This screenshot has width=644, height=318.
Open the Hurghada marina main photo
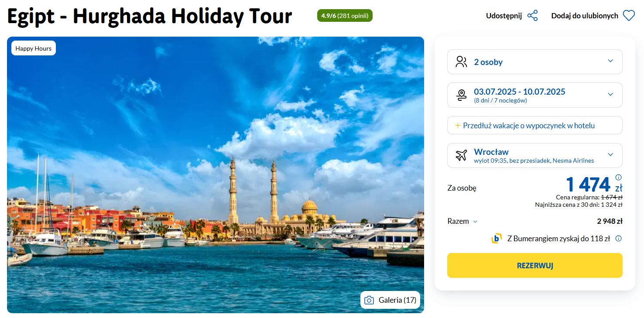click(216, 174)
